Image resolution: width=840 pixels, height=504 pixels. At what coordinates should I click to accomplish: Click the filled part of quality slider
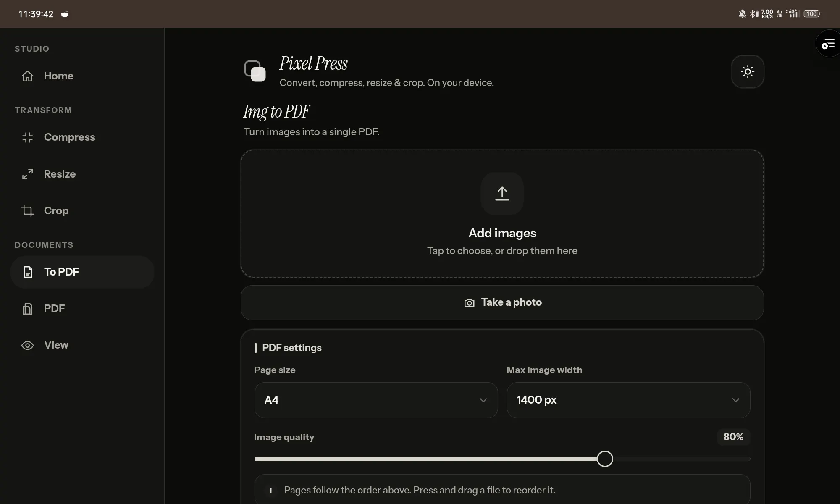coord(425,459)
